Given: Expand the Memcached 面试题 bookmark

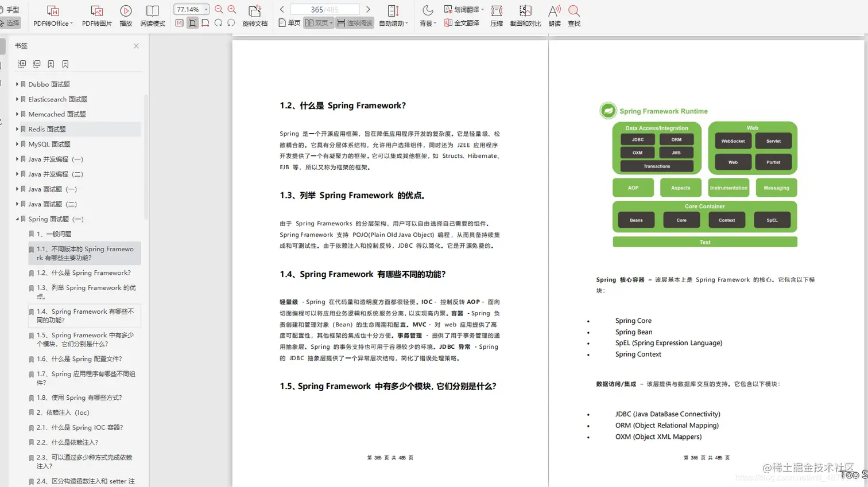Looking at the screenshot, I should point(17,114).
